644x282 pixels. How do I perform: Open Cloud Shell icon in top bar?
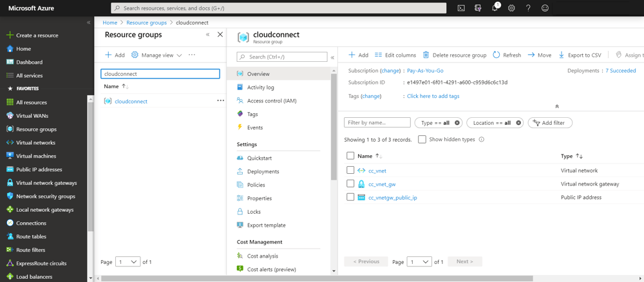click(x=461, y=8)
